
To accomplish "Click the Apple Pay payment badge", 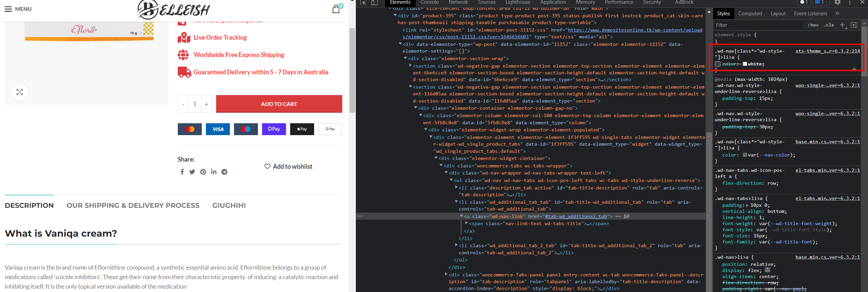I will 302,129.
